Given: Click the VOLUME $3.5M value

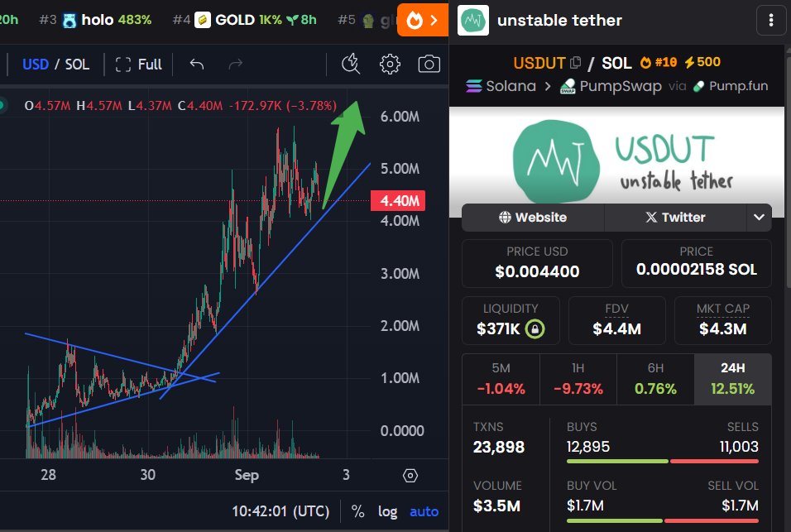Looking at the screenshot, I should 497,506.
